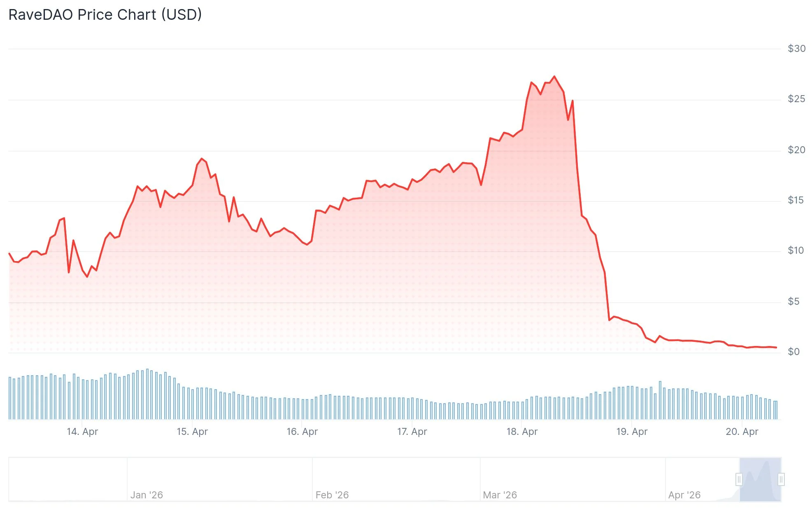Click the left navigator range handle

tap(739, 479)
